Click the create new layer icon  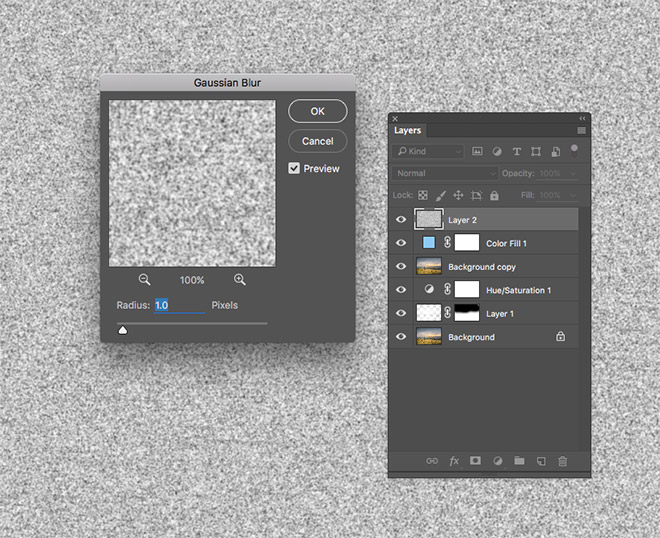[x=540, y=461]
